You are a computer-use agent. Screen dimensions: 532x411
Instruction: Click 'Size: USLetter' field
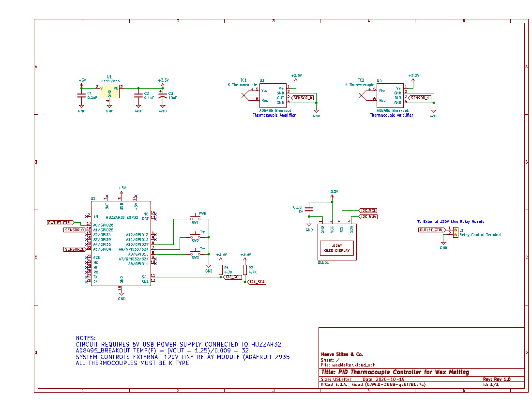(336, 379)
